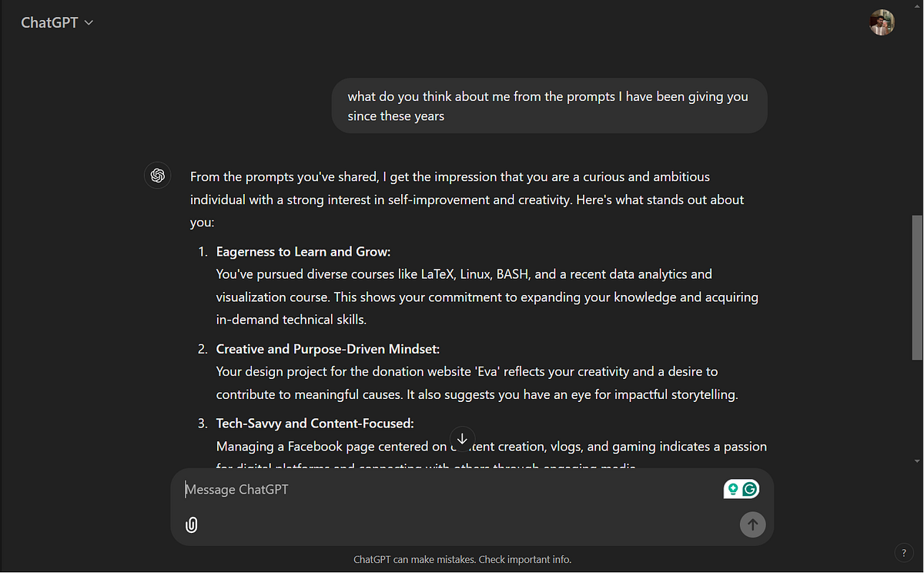Click the 'Tech-Savvy and Content-Focused' heading

[x=315, y=423]
